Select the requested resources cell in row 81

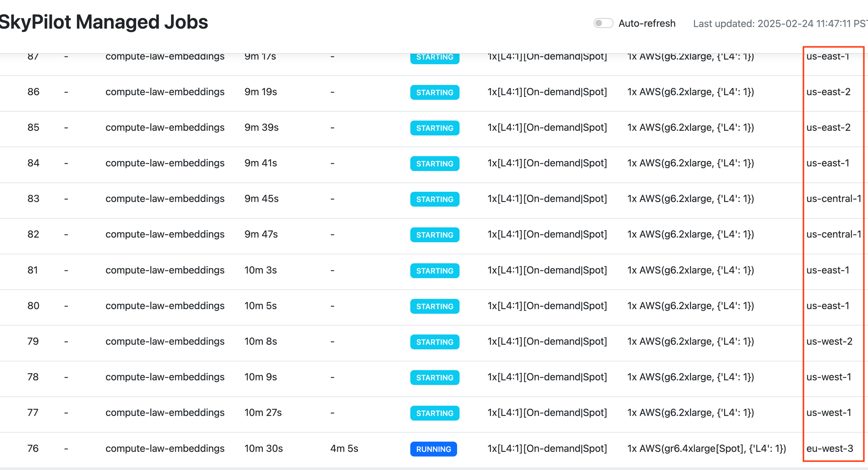point(547,270)
